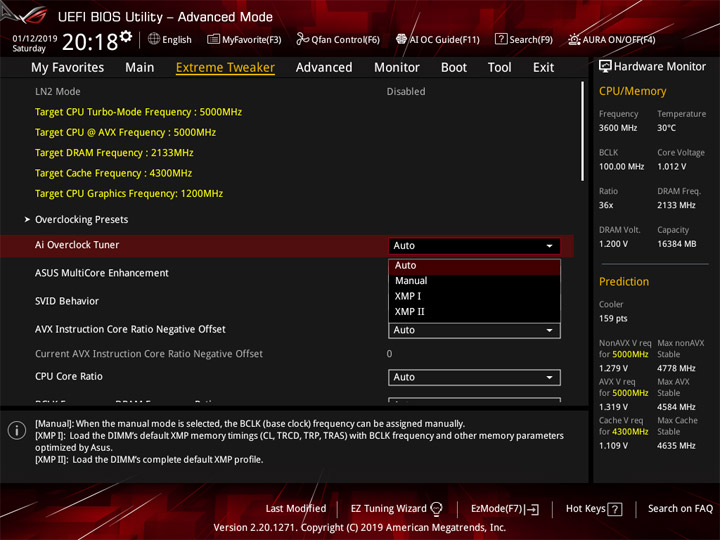Click Target CPU @ AVX Frequency text

(x=125, y=133)
